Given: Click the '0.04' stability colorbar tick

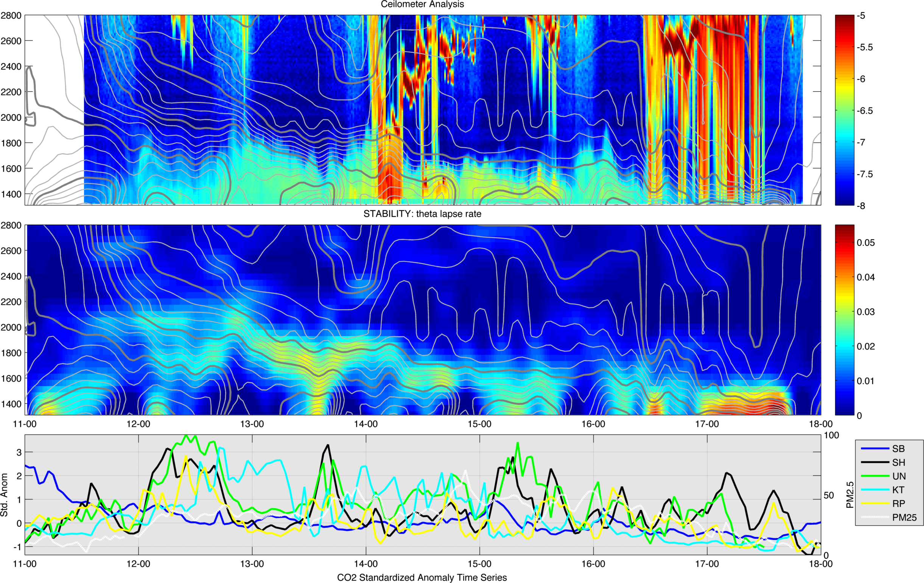Looking at the screenshot, I should coord(866,277).
